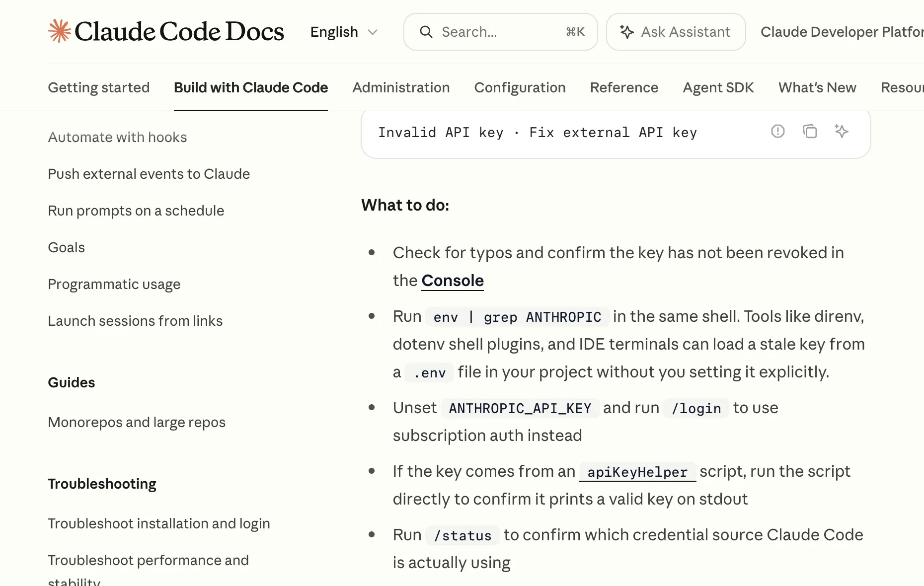
Task: Click the Guides sidebar heading
Action: click(x=71, y=382)
